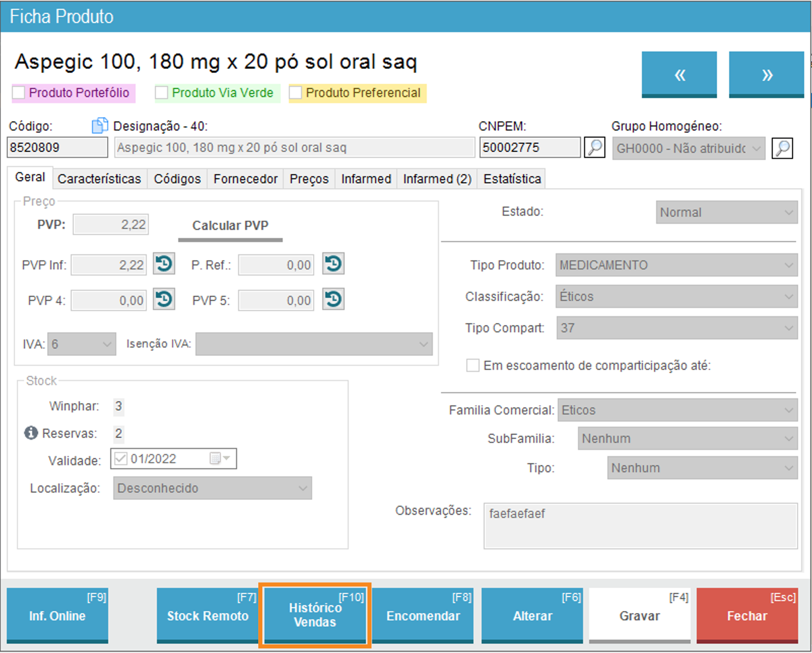812x653 pixels.
Task: Enable the Produto Portefólio checkbox
Action: [19, 93]
